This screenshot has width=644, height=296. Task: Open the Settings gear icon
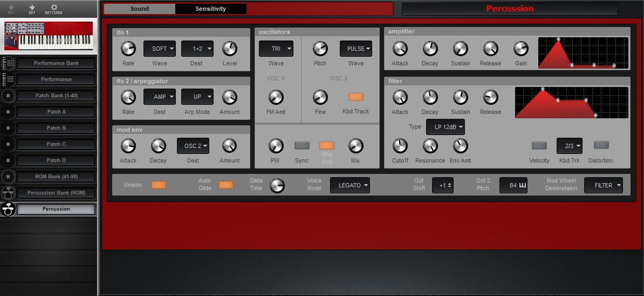point(53,8)
